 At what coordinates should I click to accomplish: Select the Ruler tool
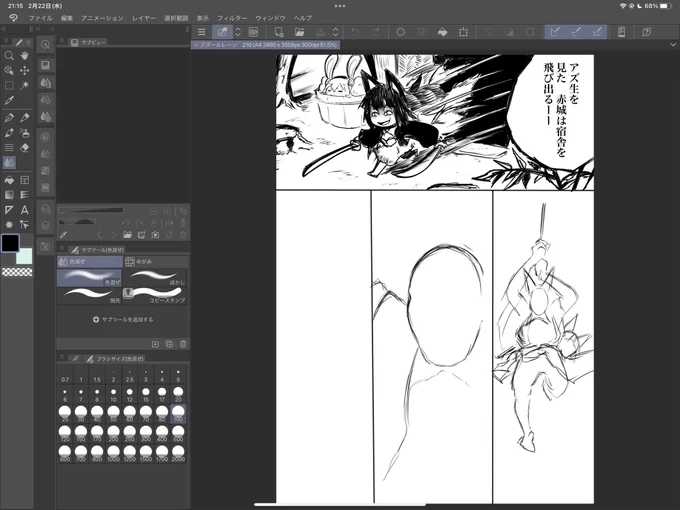click(9, 210)
